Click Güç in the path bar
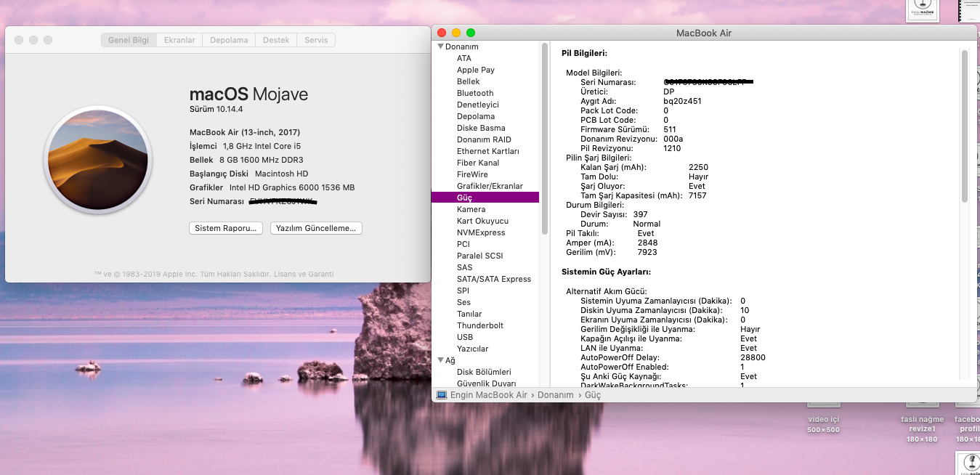 tap(593, 395)
